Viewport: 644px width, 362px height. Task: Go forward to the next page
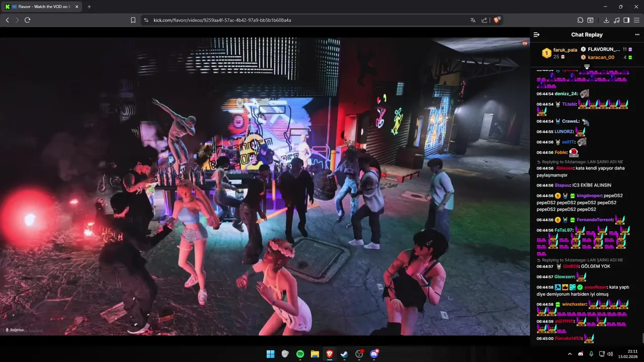17,20
